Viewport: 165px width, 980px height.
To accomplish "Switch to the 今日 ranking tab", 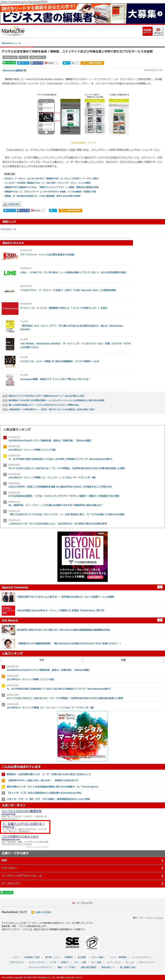I will [x=41, y=660].
